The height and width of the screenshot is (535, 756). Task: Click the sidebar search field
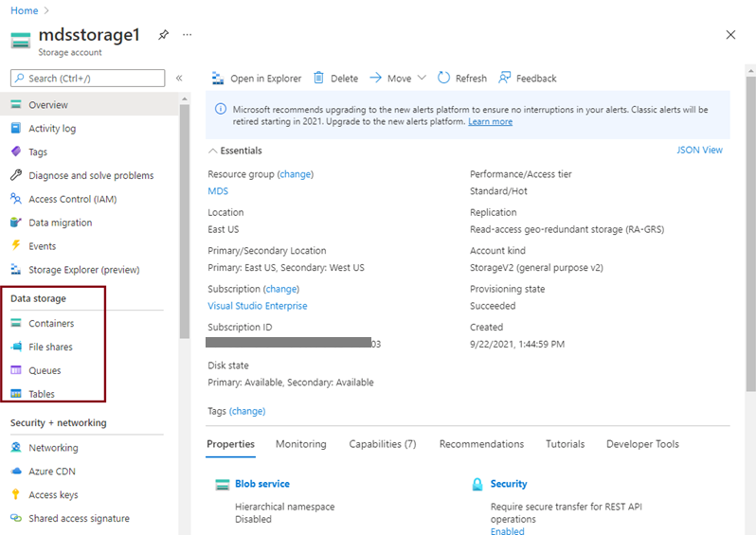(x=88, y=78)
